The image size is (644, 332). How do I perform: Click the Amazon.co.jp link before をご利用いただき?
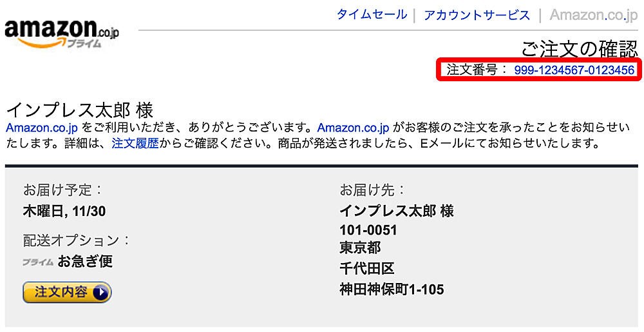[43, 128]
